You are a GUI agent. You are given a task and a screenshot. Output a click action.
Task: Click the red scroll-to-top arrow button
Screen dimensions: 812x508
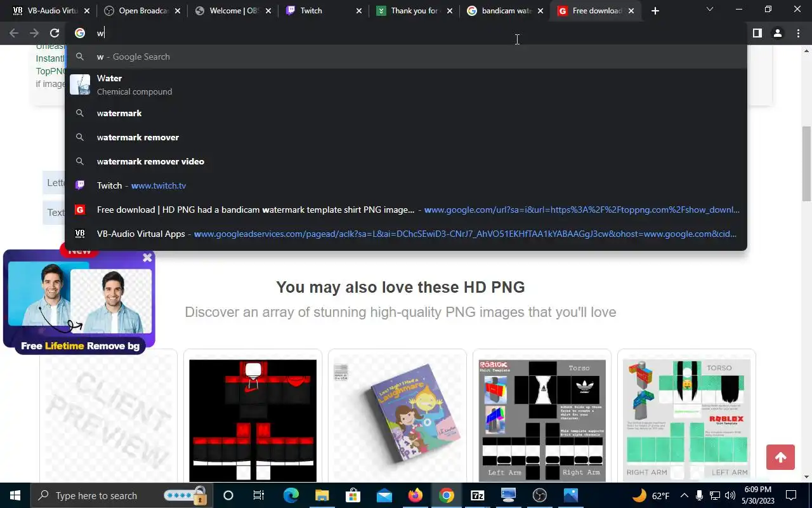click(x=780, y=457)
